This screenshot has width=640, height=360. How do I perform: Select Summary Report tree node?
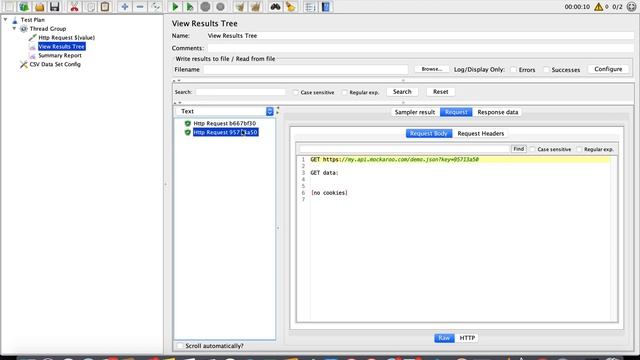coord(60,56)
